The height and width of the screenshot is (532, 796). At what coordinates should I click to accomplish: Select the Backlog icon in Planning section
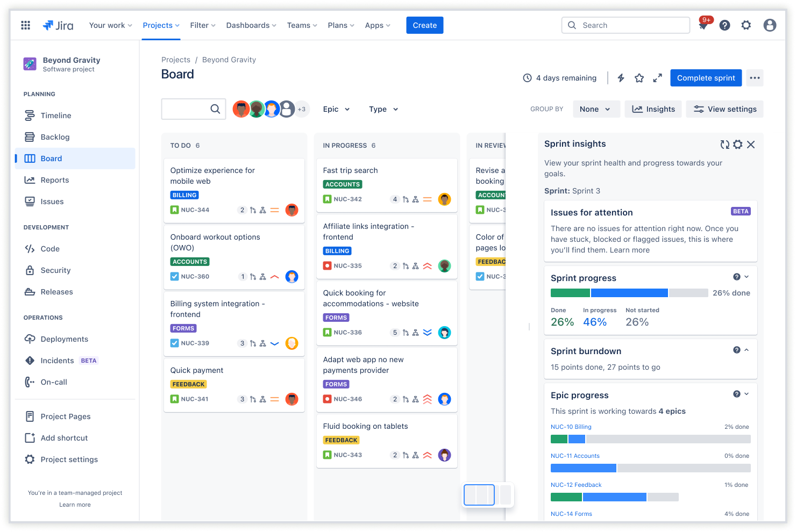(31, 136)
